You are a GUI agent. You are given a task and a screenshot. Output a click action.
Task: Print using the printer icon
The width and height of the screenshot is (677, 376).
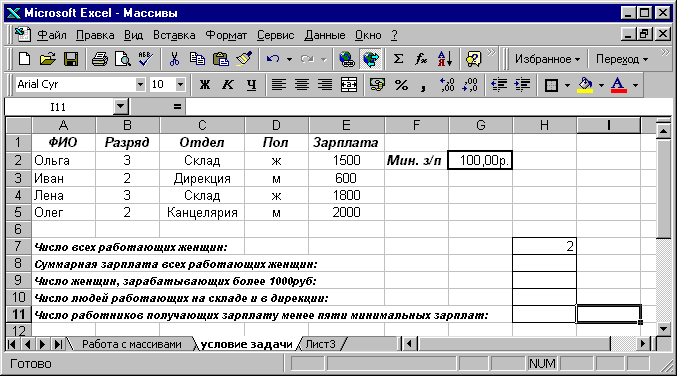100,59
